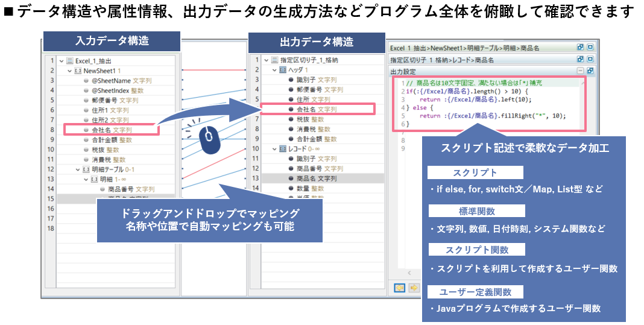The image size is (644, 325).
Task: Click the script editor horizontal scroll-left arrow
Action: 409,273
